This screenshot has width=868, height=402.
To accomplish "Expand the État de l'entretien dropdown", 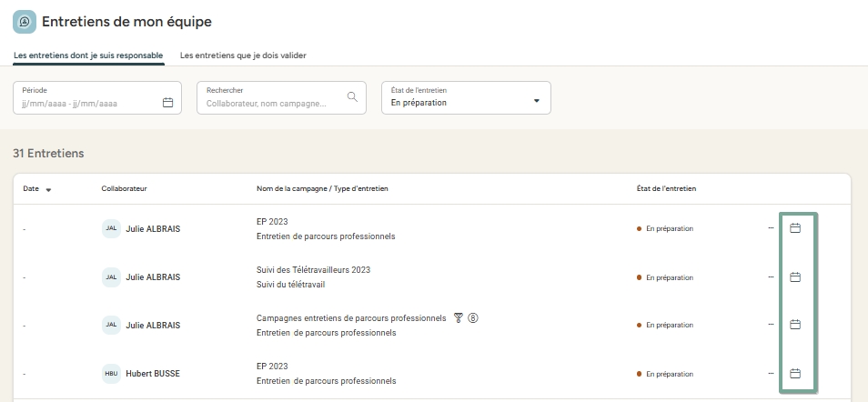I will click(x=536, y=101).
